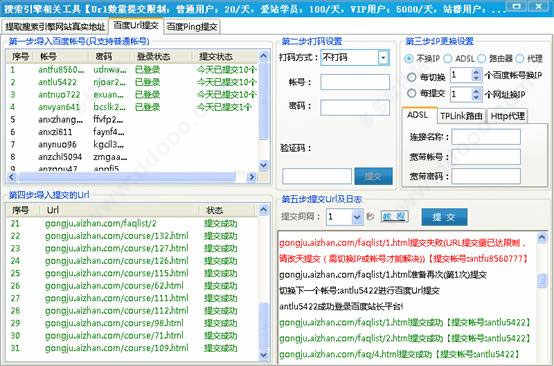554x366 pixels.
Task: Click left arrow of account list horizontal scrollbar
Action: 12,177
